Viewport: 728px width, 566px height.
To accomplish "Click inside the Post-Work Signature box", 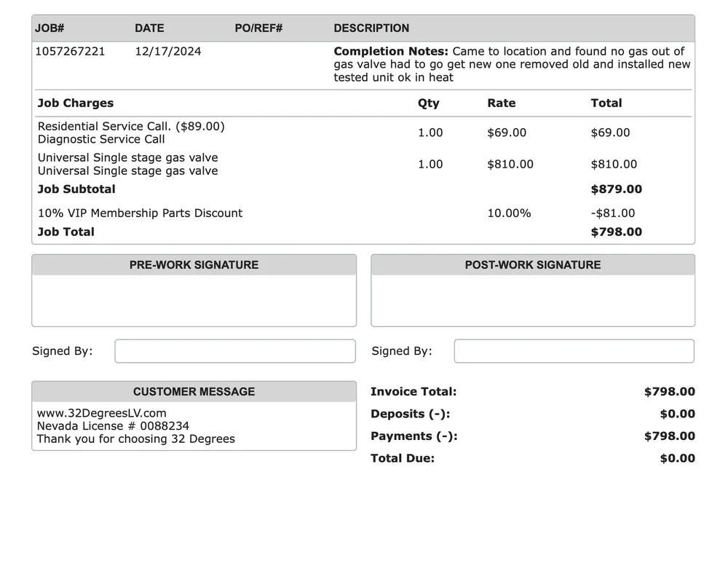I will point(533,300).
